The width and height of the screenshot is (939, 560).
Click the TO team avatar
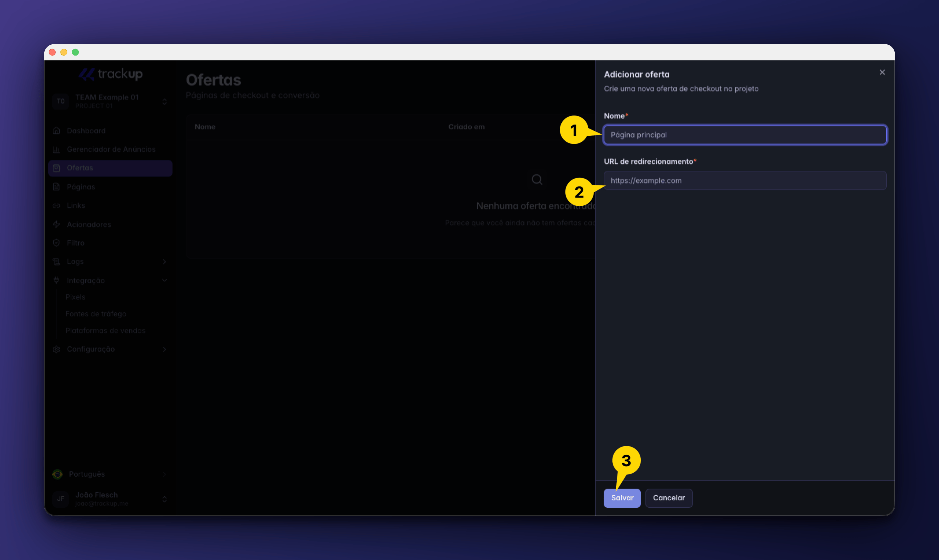pyautogui.click(x=60, y=101)
